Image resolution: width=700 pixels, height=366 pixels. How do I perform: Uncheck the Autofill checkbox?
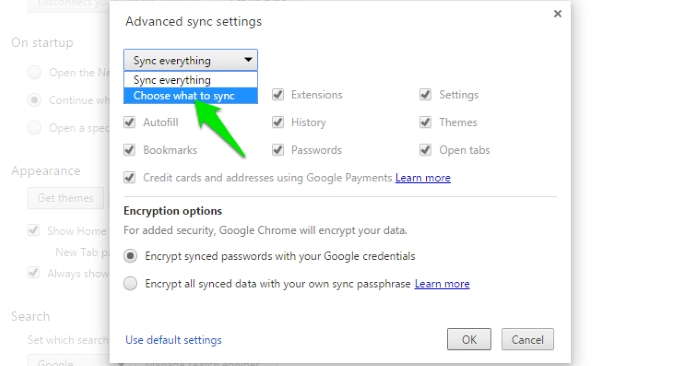coord(129,122)
